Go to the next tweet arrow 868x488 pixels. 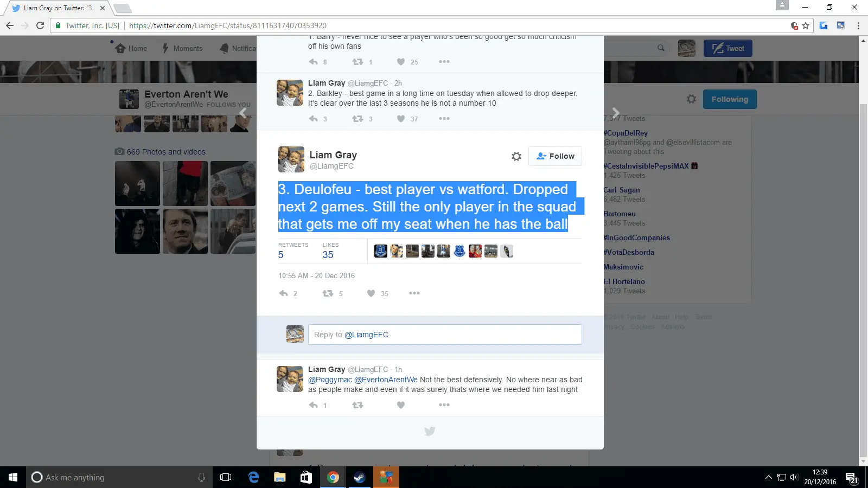616,113
